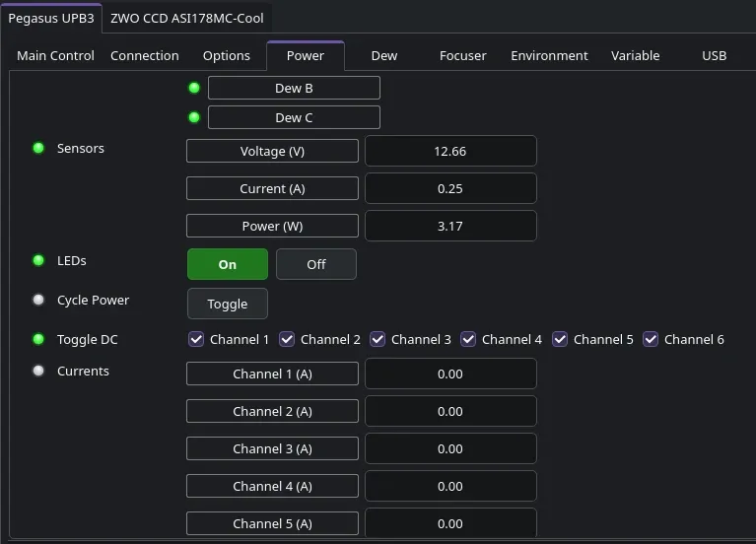The height and width of the screenshot is (544, 756).
Task: Select the Channel 5 (A) value field
Action: click(x=450, y=522)
